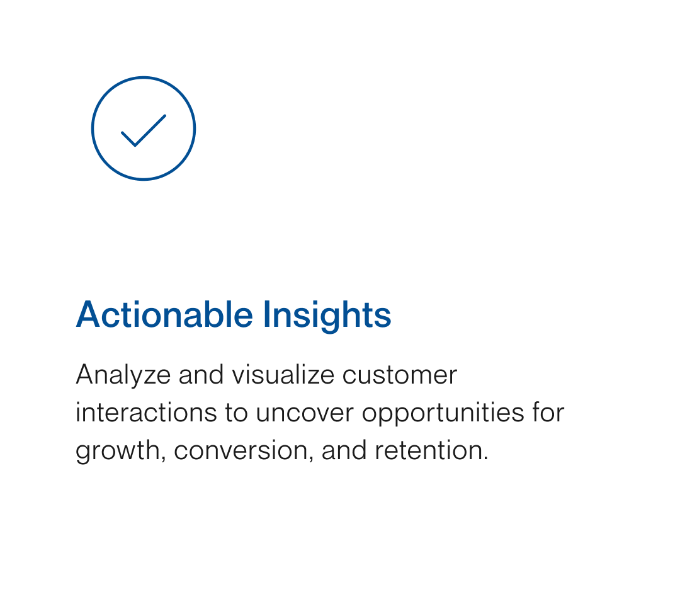Viewport: 680px width, 616px height.
Task: Open the "Actionable Insights" heading
Action: [234, 314]
